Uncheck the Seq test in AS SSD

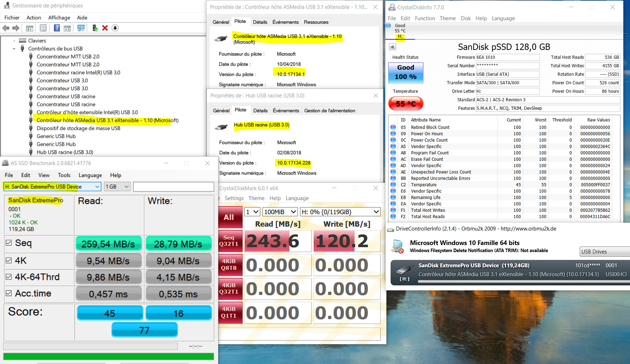pos(9,243)
